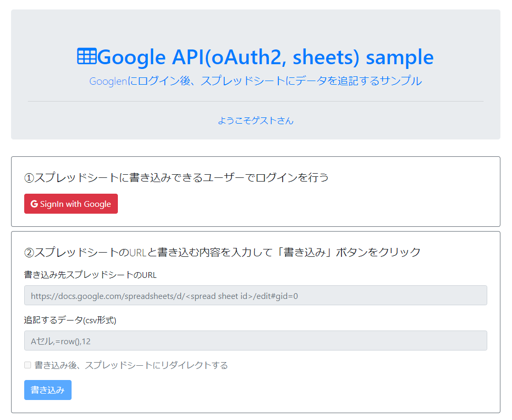512x420 pixels.
Task: Focus the CSV data input field
Action: (256, 341)
